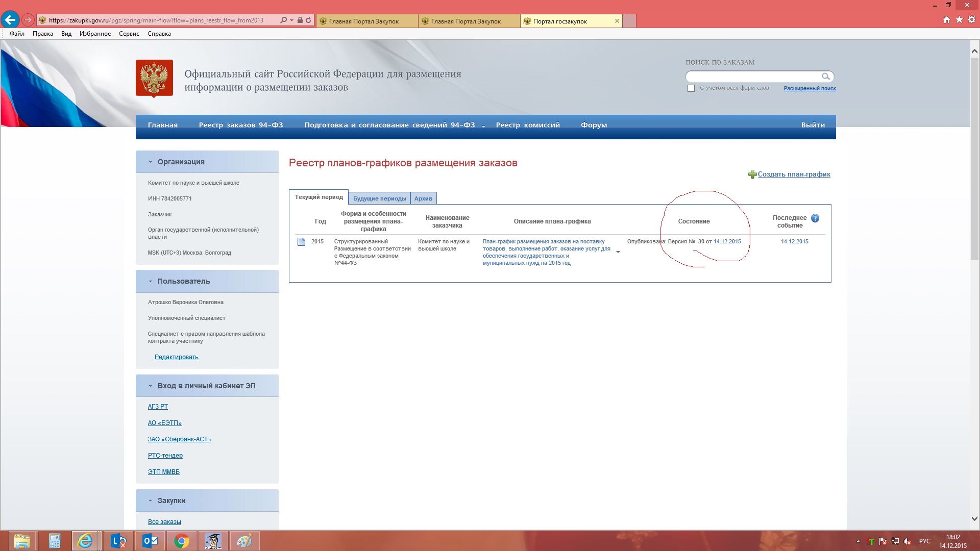Image resolution: width=980 pixels, height=551 pixels.
Task: Click the order search input field
Action: 752,77
